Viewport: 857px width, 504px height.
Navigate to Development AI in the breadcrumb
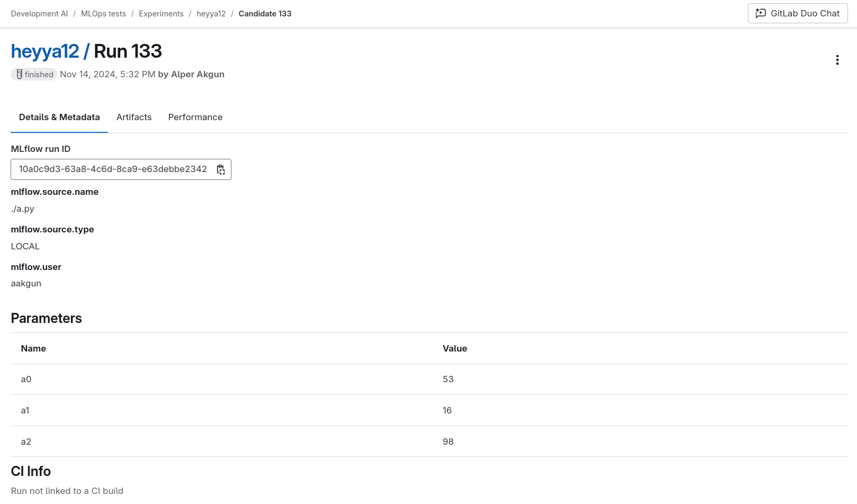[39, 14]
